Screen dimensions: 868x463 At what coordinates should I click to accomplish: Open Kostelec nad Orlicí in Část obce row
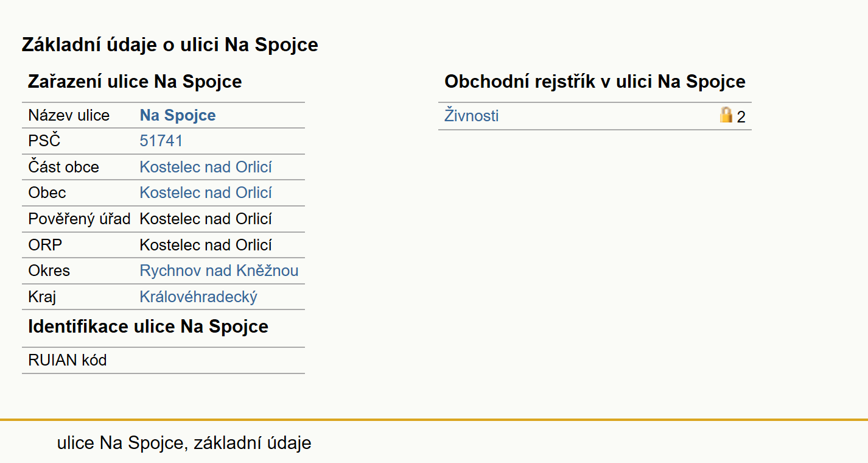click(x=206, y=167)
